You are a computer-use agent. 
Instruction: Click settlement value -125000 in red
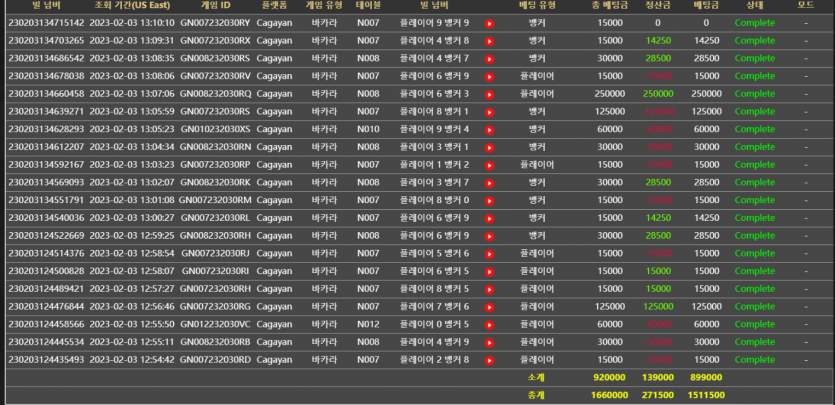click(x=658, y=112)
